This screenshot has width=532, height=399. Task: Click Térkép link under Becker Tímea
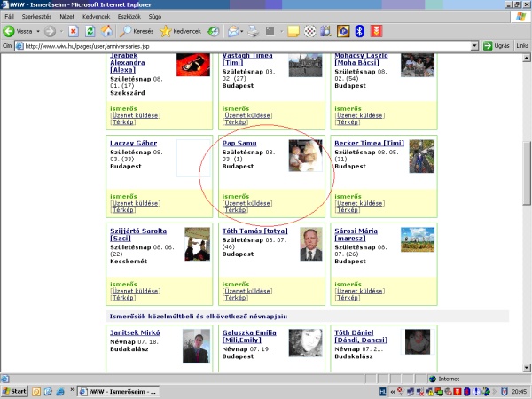(x=346, y=210)
